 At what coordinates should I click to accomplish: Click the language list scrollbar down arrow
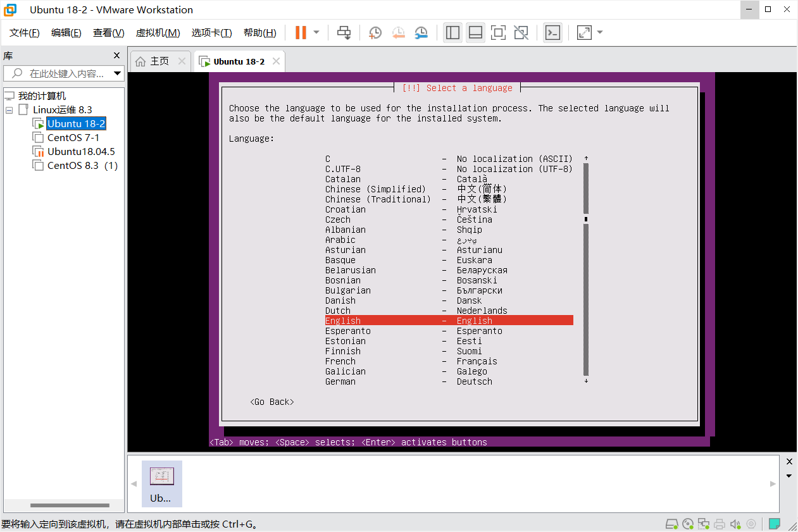pos(586,381)
